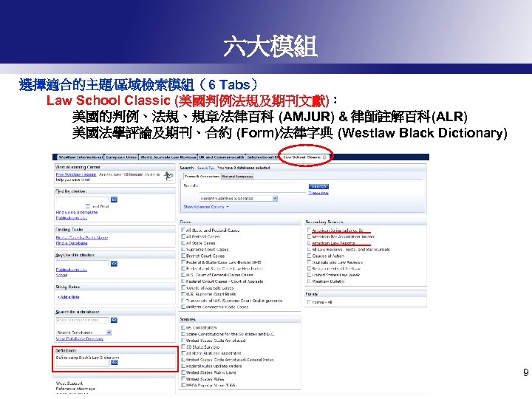Click the KeyCite this citation input field
The image size is (532, 399).
[83, 263]
